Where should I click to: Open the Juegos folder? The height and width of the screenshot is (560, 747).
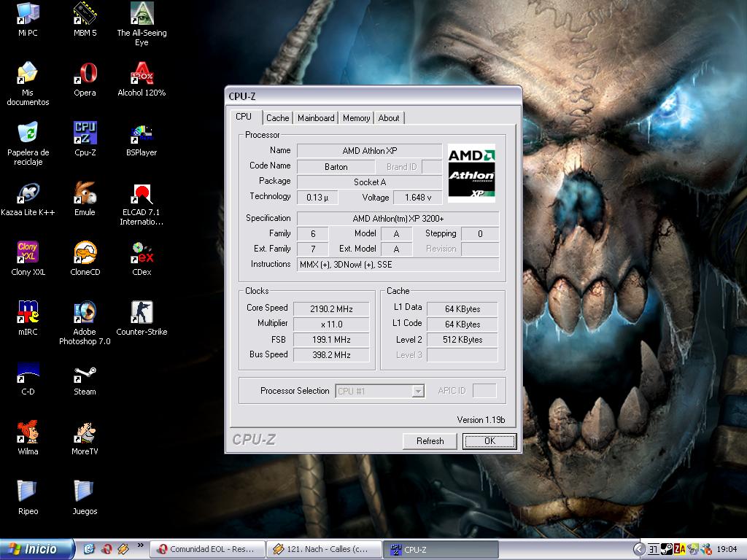tap(85, 492)
